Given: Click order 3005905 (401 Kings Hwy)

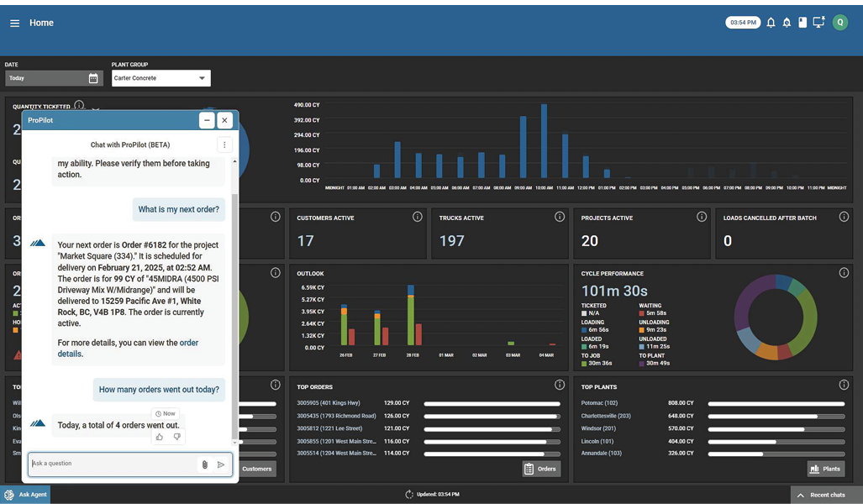Looking at the screenshot, I should click(329, 403).
